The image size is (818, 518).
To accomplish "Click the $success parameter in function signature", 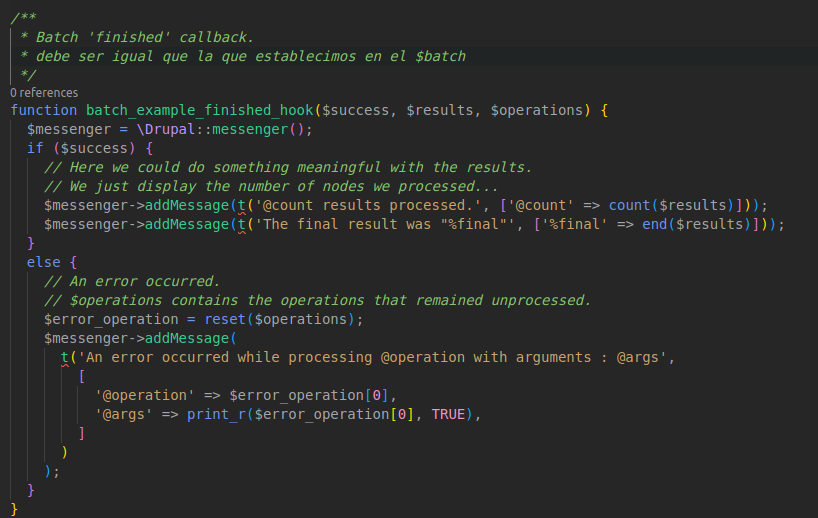I will tap(355, 110).
